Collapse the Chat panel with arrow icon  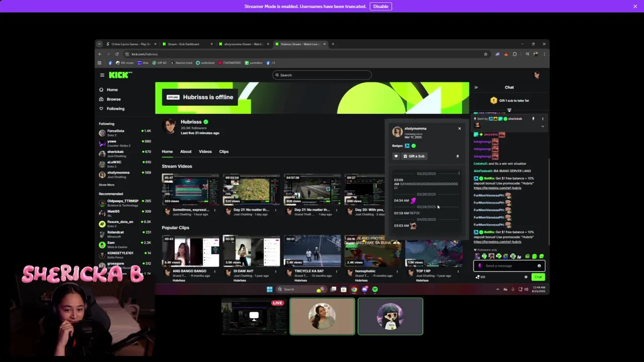click(476, 87)
